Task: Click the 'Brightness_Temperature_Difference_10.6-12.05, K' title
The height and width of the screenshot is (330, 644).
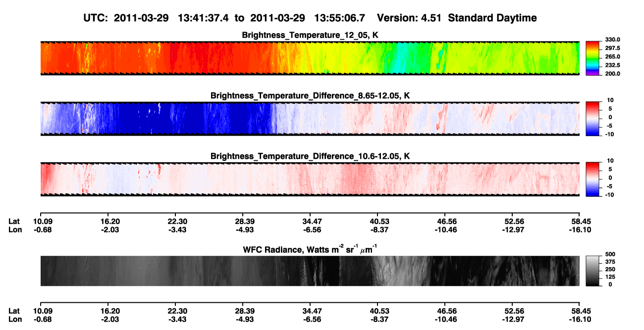Action: pos(310,156)
